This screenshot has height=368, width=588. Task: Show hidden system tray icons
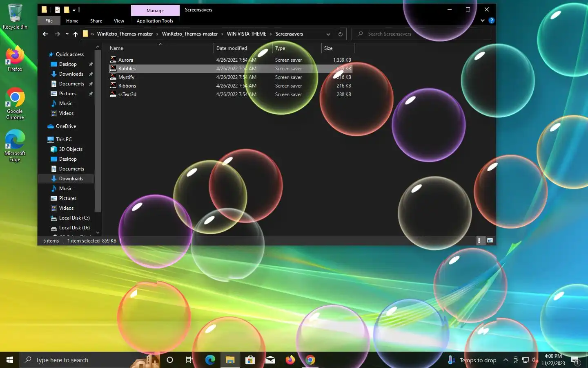pyautogui.click(x=506, y=360)
